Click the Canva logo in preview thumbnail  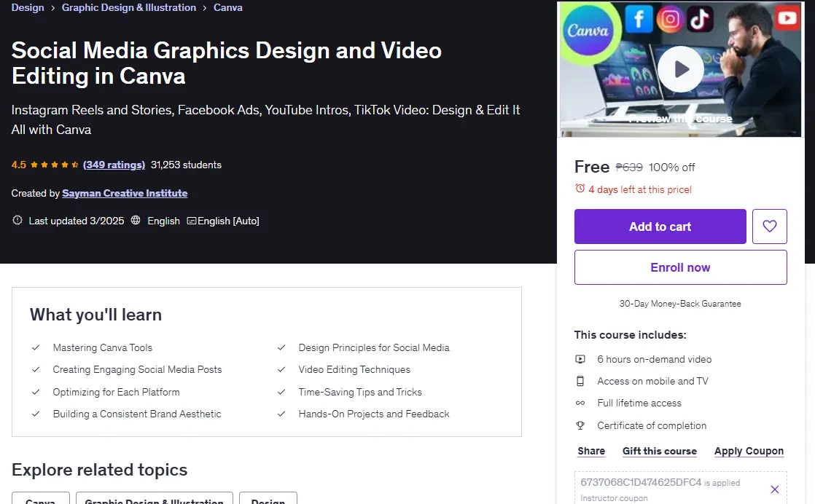588,31
